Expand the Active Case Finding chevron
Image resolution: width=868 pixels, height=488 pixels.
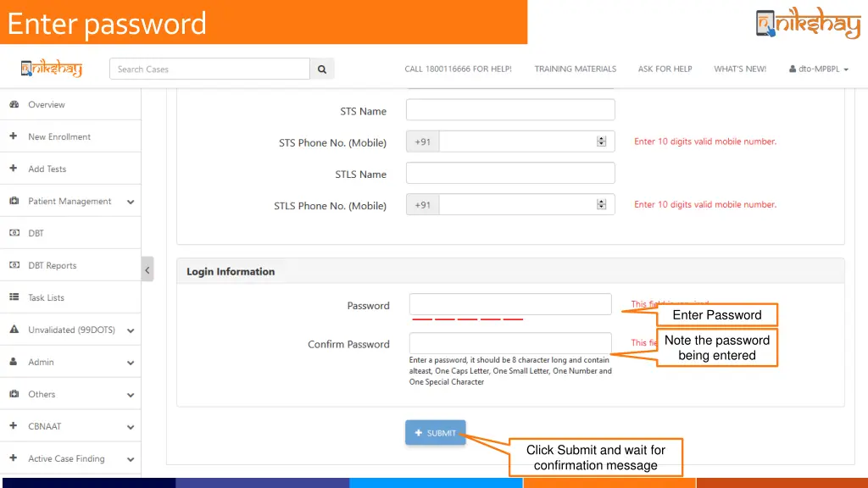pos(131,459)
